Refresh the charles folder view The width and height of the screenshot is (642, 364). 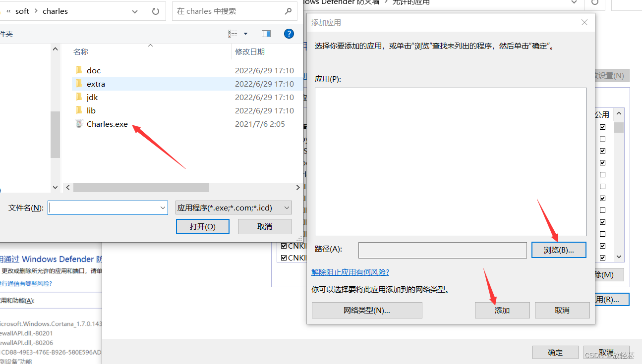coord(156,11)
